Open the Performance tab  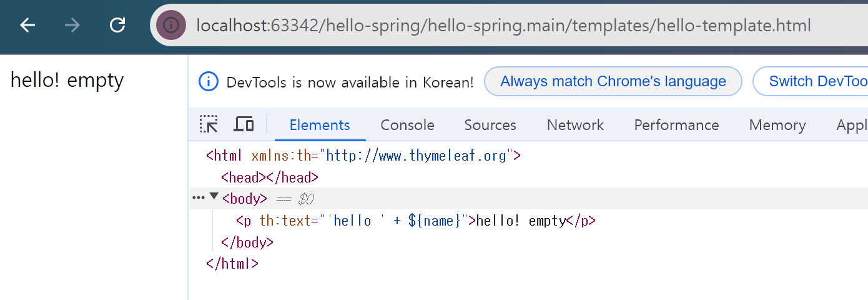pyautogui.click(x=676, y=125)
